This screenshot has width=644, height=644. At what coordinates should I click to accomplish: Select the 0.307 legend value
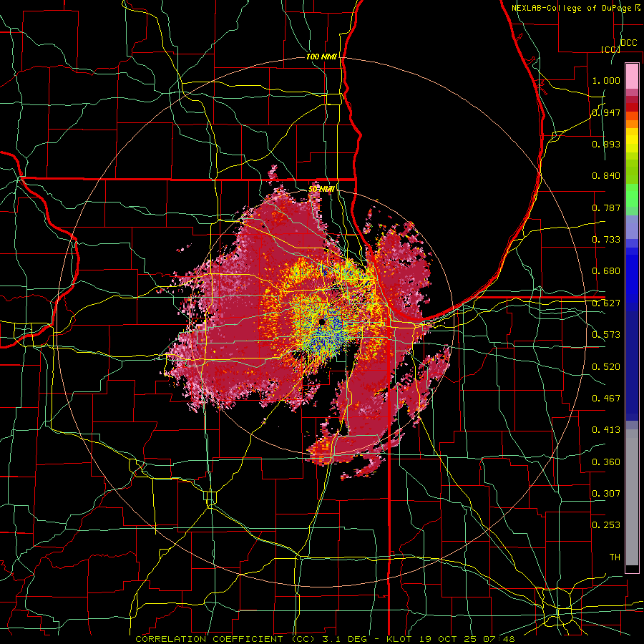pyautogui.click(x=606, y=494)
